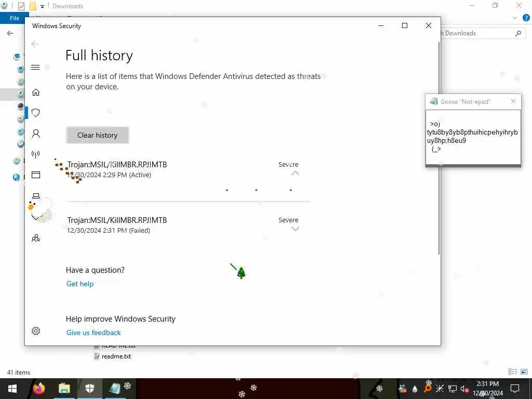Click Severe label of the active threat
The image size is (532, 399).
click(288, 164)
